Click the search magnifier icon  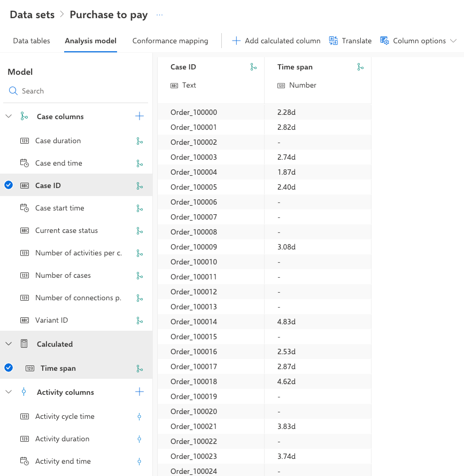(13, 91)
